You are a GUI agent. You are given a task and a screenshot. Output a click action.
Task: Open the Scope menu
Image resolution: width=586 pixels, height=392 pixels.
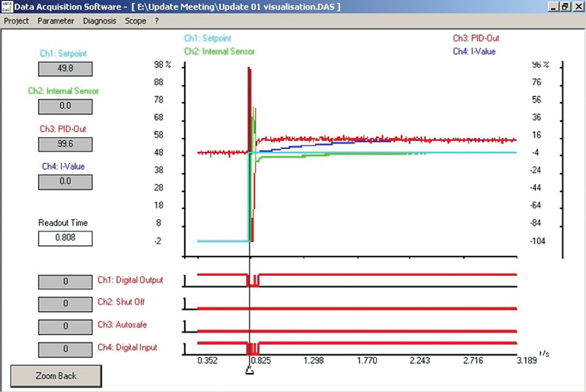[x=135, y=21]
